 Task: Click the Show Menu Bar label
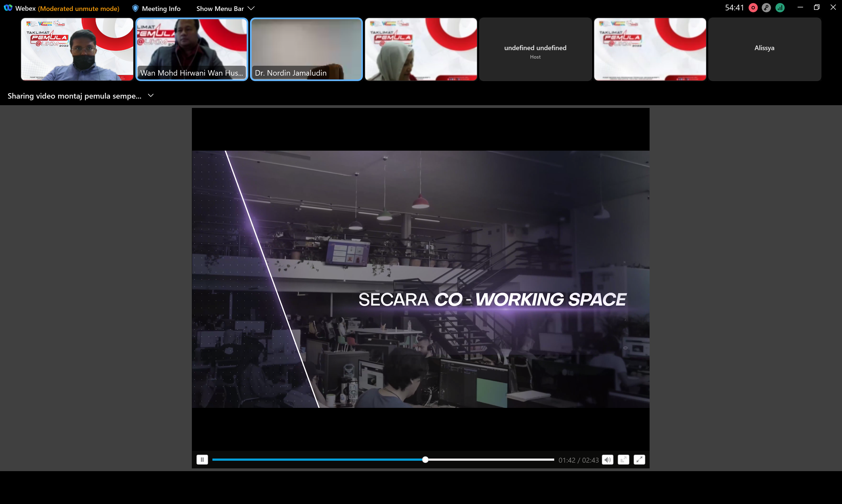220,8
